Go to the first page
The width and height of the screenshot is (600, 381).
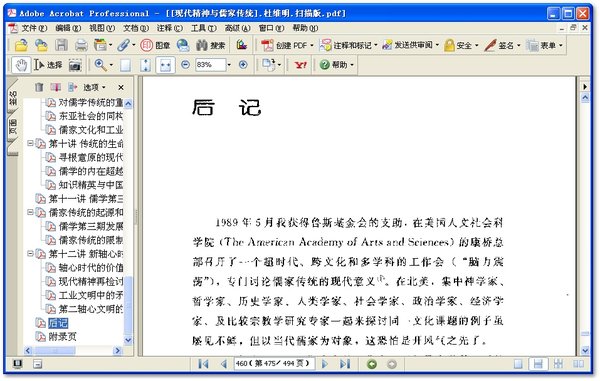[204, 364]
